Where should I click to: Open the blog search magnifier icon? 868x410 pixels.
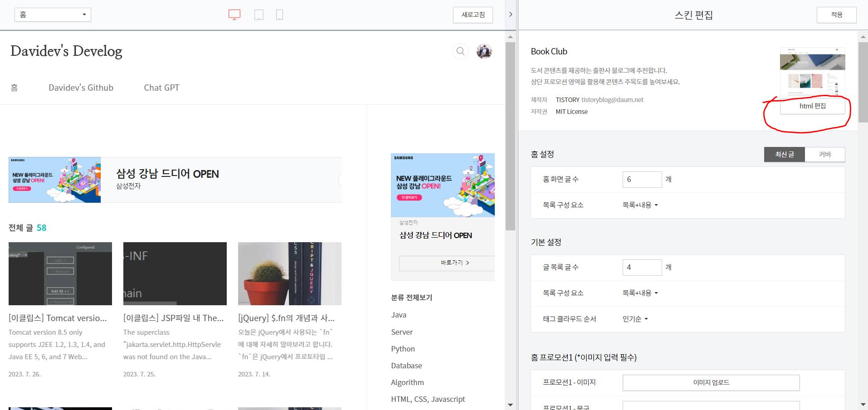tap(460, 51)
